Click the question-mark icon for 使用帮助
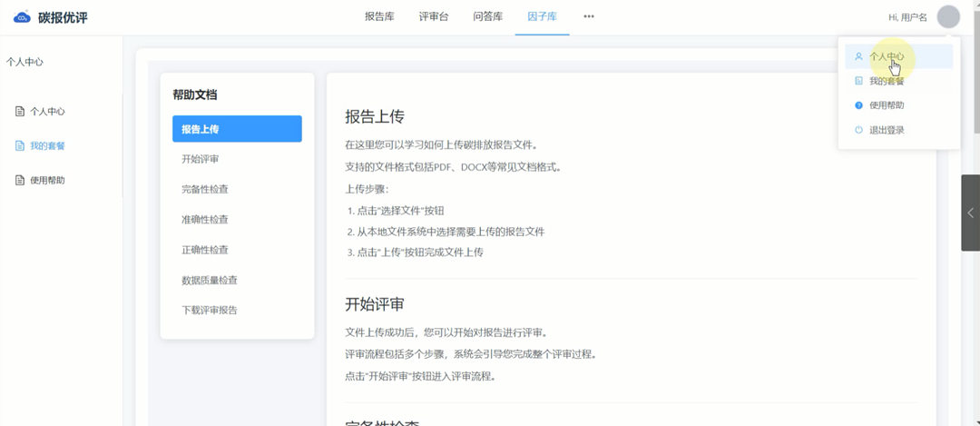Screen dimensions: 980x426 pyautogui.click(x=858, y=105)
